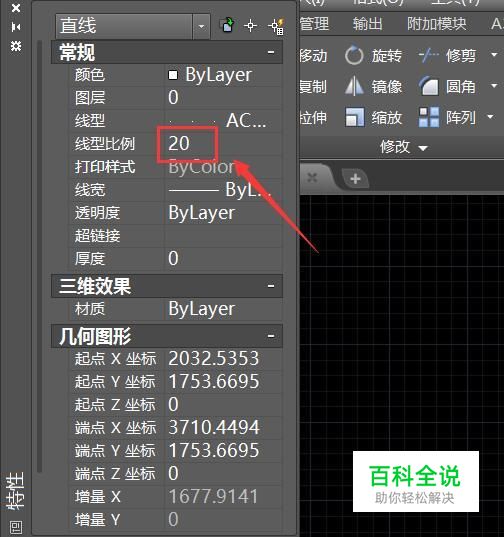The image size is (504, 537).
Task: Click the 打印样式 ByColor value
Action: point(223,167)
